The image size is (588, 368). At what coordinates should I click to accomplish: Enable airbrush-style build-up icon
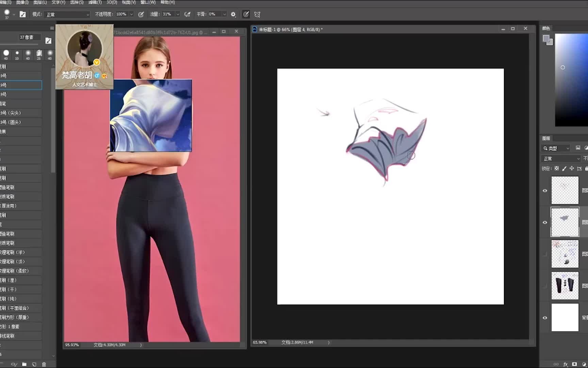pyautogui.click(x=187, y=14)
